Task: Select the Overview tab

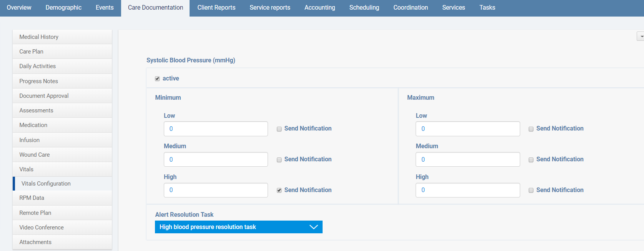Action: point(19,8)
